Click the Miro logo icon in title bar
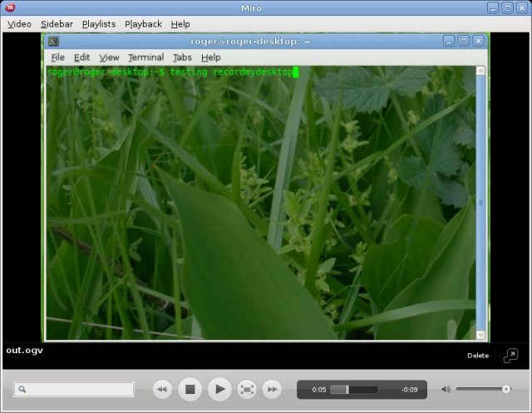Screen dimensions: 532x413 tap(10, 7)
